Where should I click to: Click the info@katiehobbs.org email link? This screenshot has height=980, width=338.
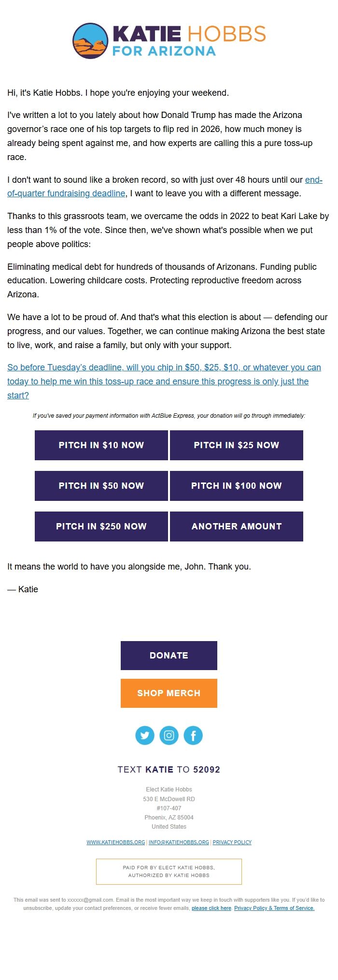[179, 842]
